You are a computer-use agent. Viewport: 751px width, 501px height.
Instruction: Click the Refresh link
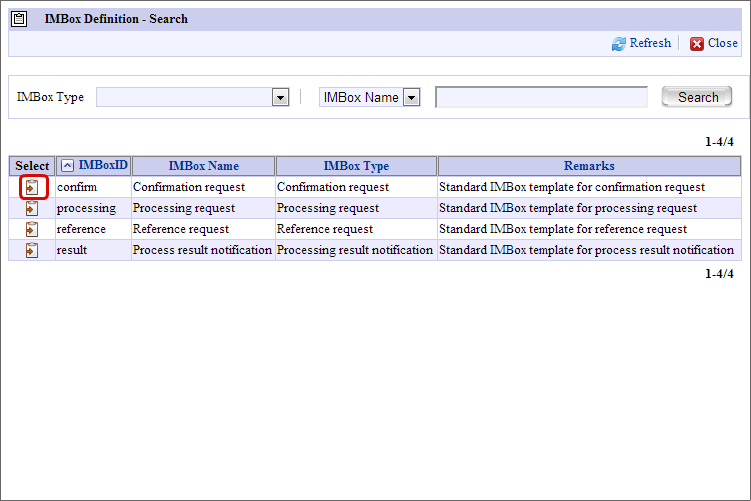click(x=650, y=43)
